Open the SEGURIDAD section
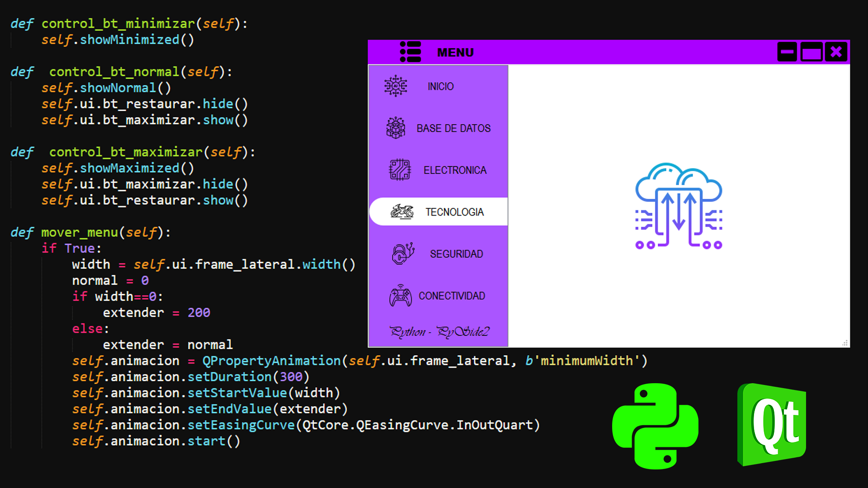This screenshot has height=488, width=868. pos(456,254)
